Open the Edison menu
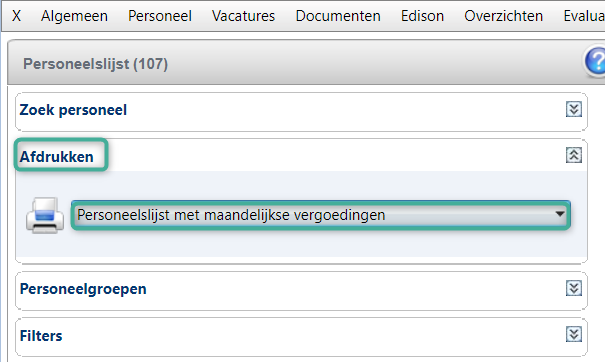605x362 pixels. point(422,16)
